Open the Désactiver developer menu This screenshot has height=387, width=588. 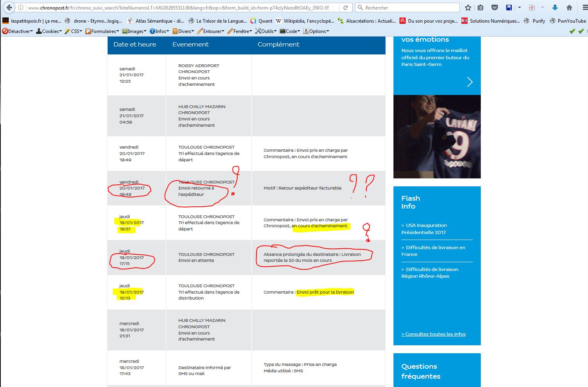17,31
